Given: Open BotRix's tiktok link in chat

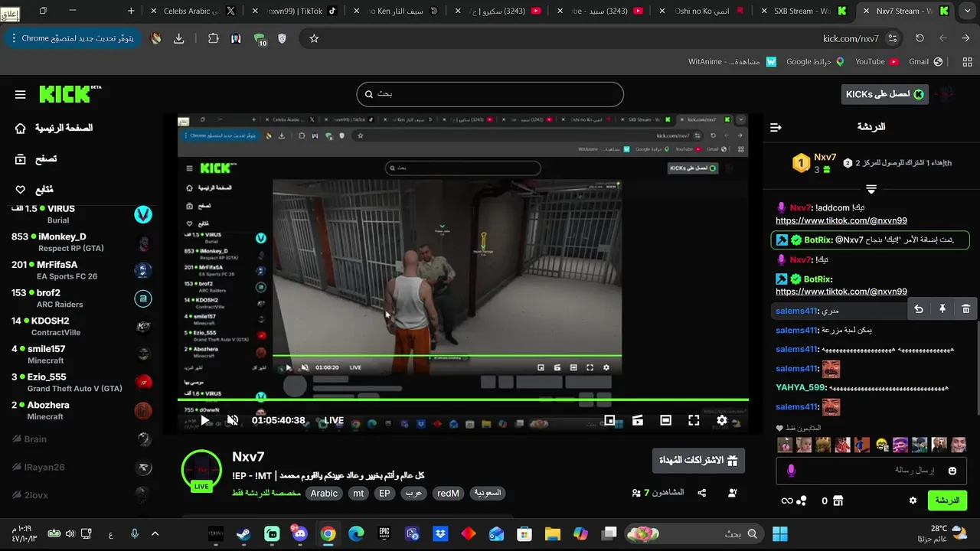Looking at the screenshot, I should (841, 292).
